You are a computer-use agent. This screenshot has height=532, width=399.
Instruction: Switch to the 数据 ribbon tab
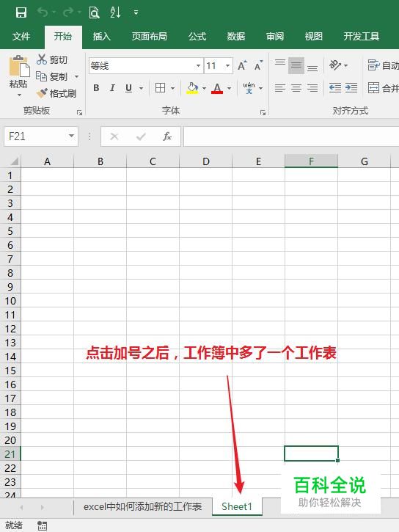click(236, 36)
